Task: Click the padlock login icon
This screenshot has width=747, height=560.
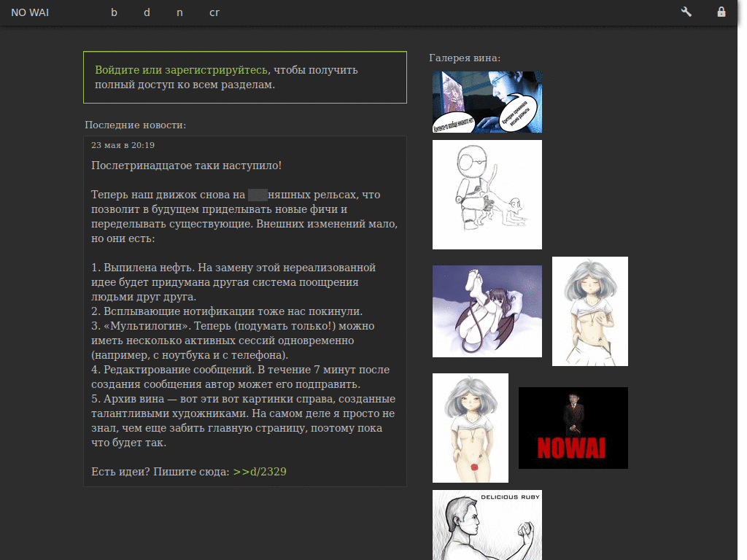Action: [721, 12]
